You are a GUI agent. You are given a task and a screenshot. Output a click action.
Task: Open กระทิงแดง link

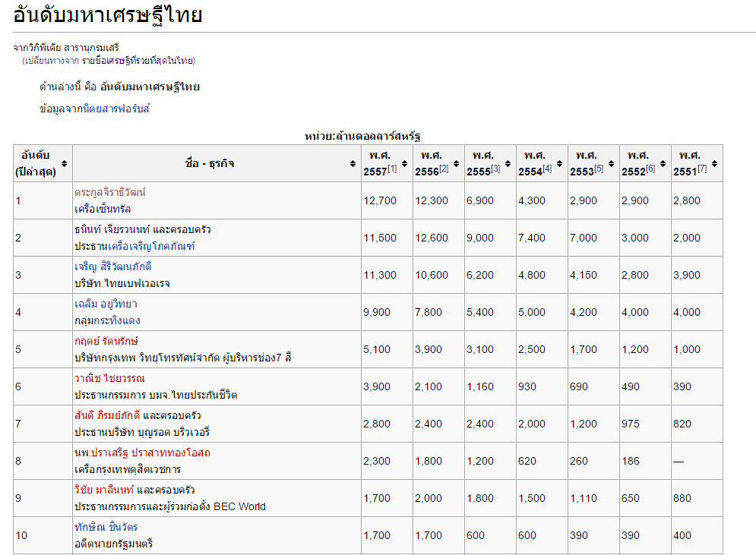click(118, 321)
